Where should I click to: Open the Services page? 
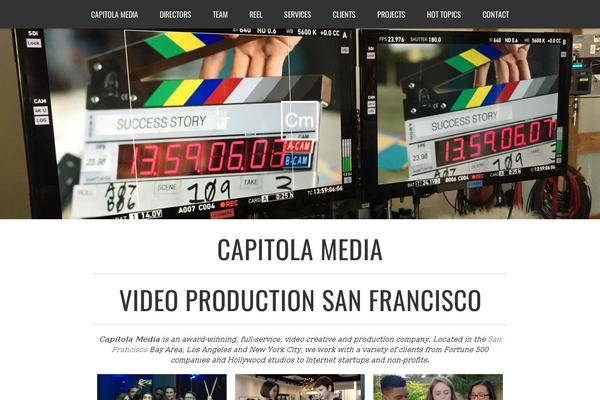pos(297,15)
